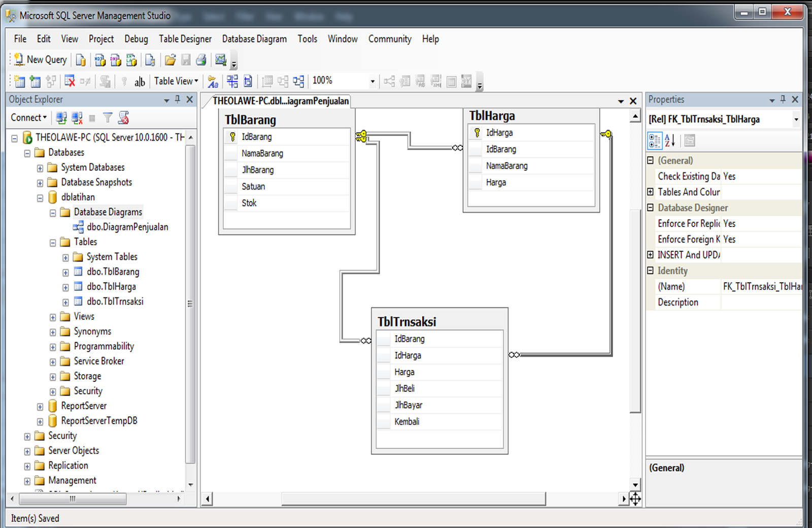Collapse the Databases tree node
812x528 pixels.
point(27,153)
